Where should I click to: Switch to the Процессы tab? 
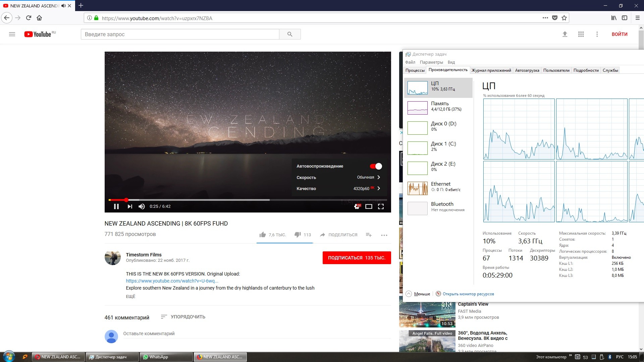coord(415,70)
